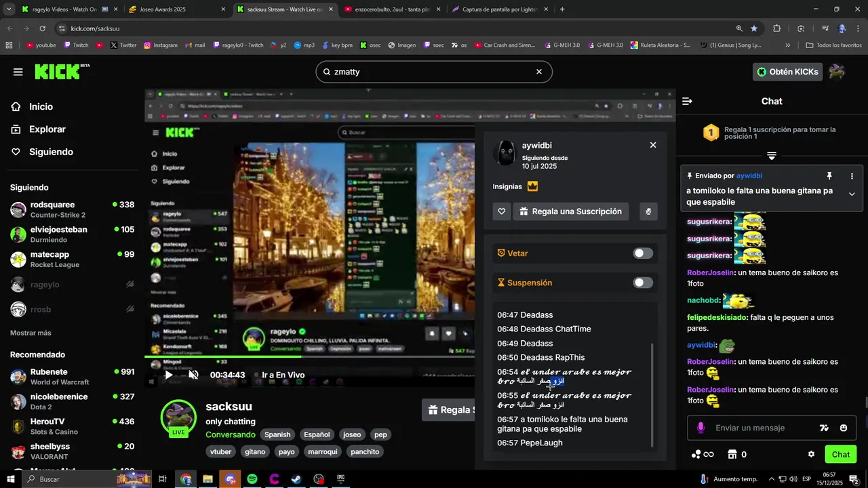
Task: Expand the pinned message chevron
Action: coord(852,195)
